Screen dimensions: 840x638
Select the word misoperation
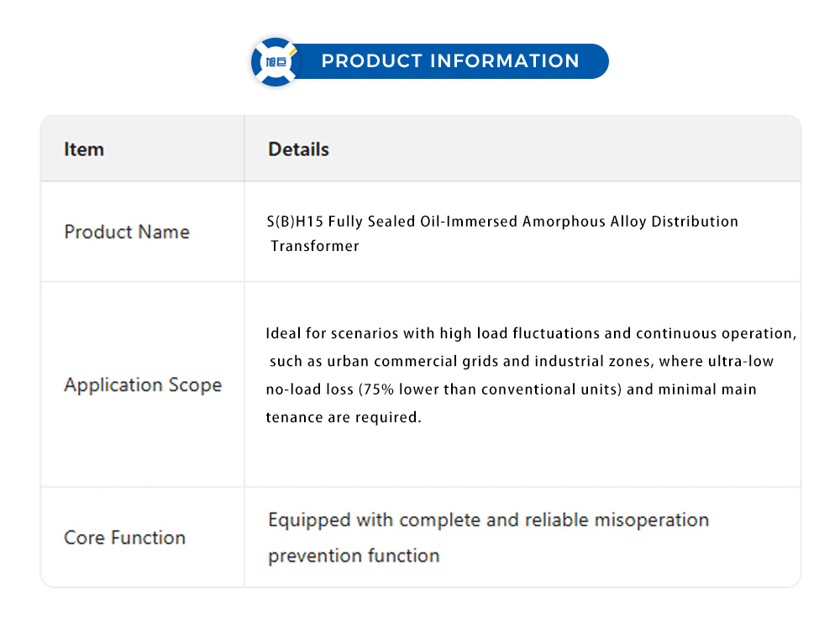tap(651, 520)
